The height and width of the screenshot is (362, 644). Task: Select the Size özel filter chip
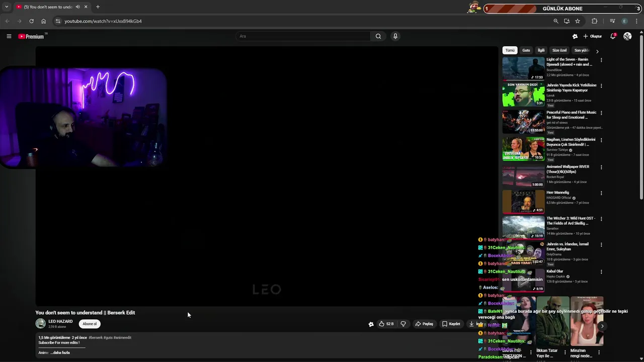click(x=559, y=50)
